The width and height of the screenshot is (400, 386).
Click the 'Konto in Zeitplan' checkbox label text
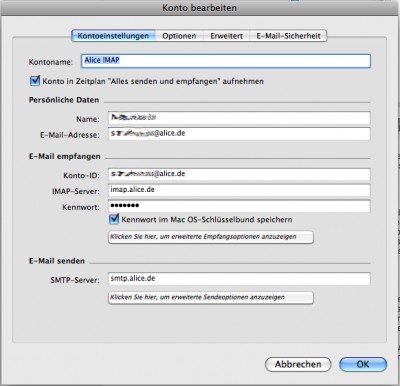pos(153,81)
